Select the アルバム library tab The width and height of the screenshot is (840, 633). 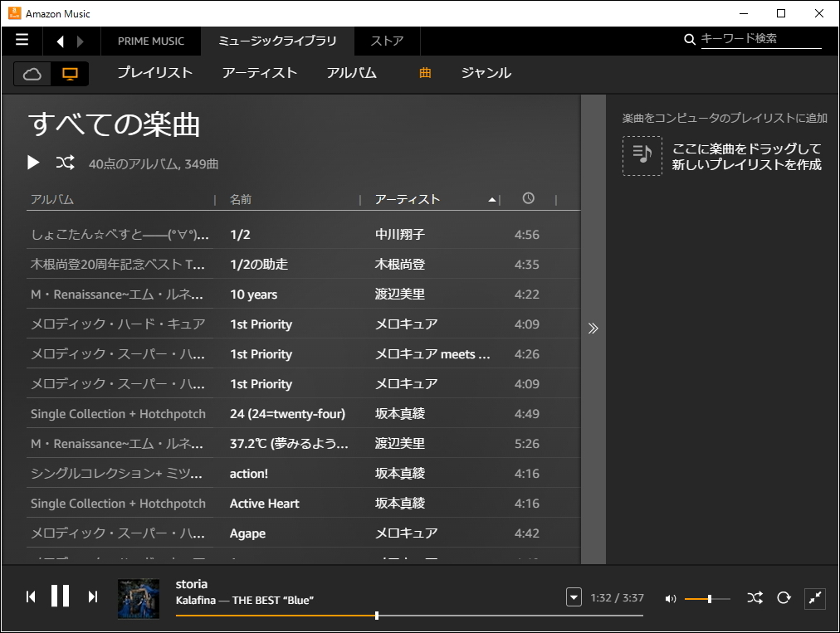pos(352,73)
